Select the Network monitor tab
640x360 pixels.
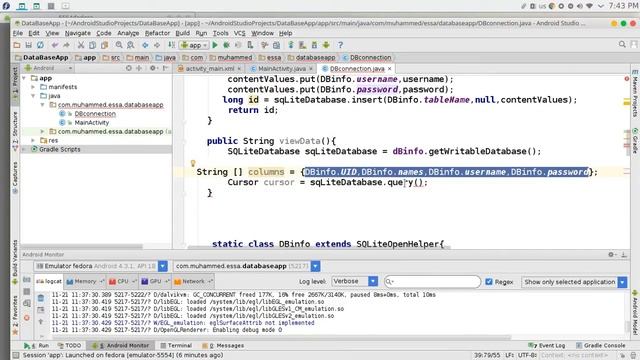(x=193, y=281)
